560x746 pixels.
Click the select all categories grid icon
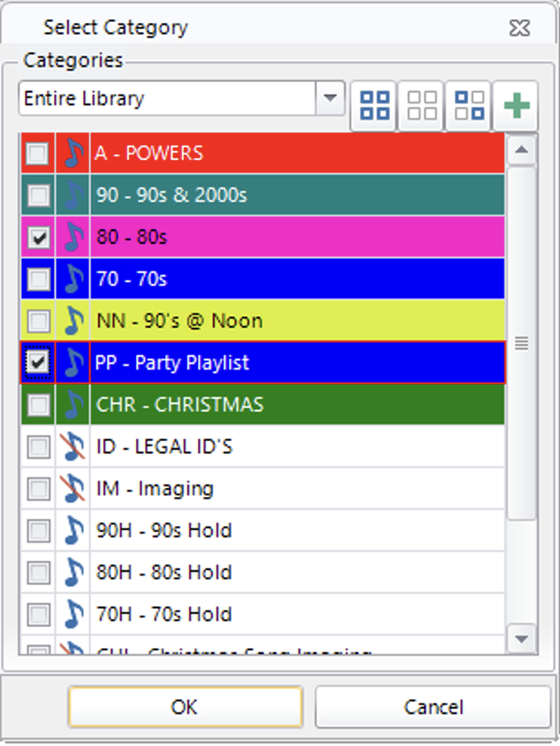(x=375, y=105)
